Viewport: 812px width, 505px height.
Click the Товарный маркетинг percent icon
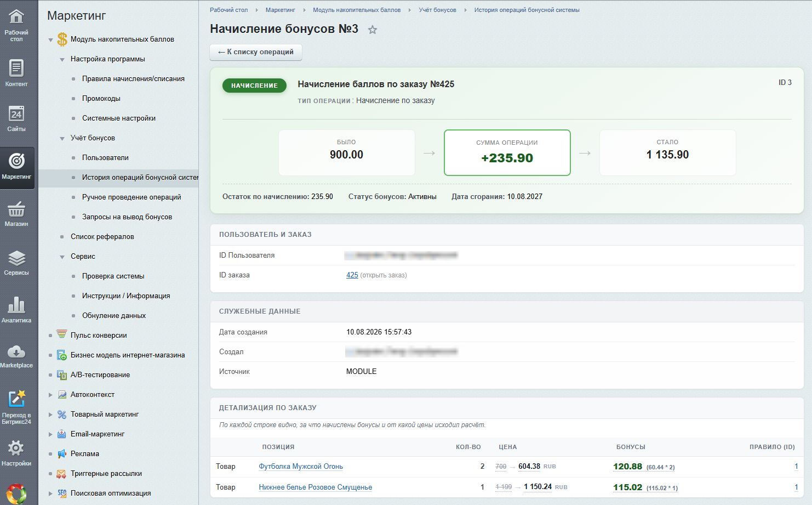[x=62, y=414]
